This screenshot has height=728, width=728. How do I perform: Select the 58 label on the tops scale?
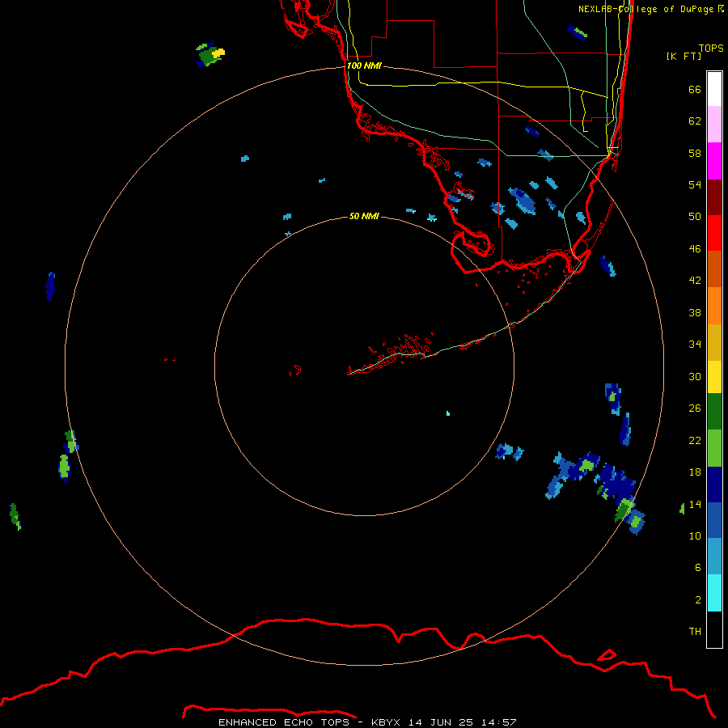[x=695, y=153]
